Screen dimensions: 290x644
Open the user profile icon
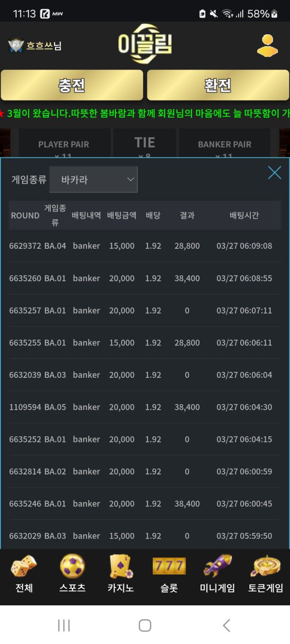(267, 46)
